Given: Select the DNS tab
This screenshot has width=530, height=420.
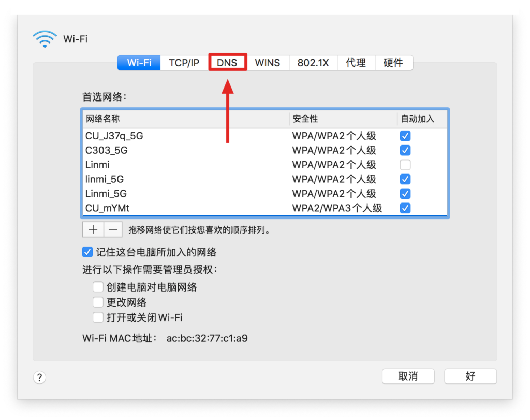Looking at the screenshot, I should coord(227,63).
